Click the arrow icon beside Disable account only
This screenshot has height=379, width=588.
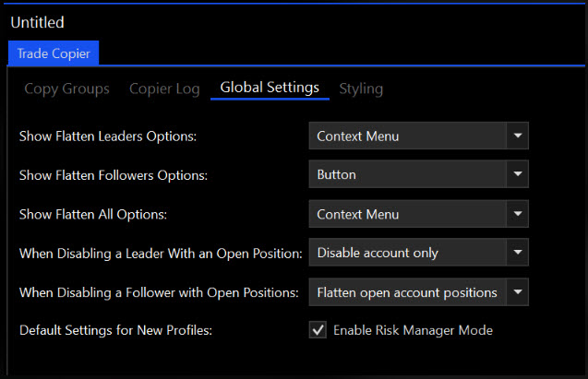coord(517,253)
